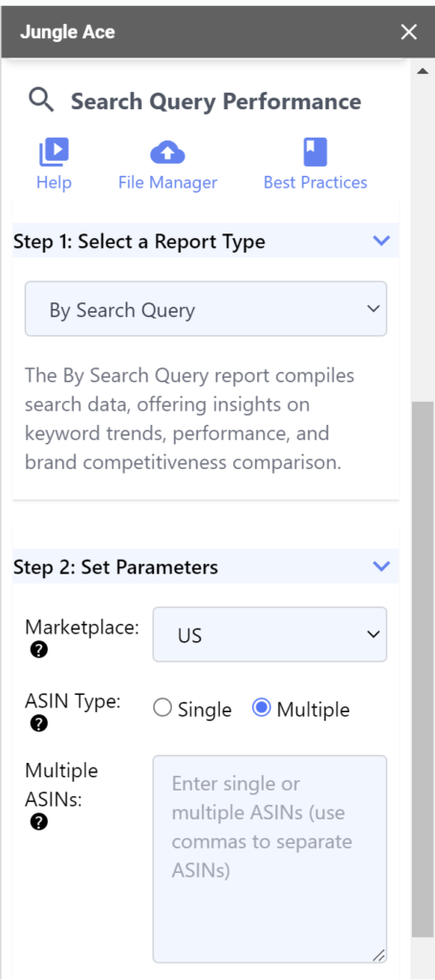Viewport: 435px width, 980px height.
Task: Click the vertical scrollbar thumb
Action: (423, 669)
